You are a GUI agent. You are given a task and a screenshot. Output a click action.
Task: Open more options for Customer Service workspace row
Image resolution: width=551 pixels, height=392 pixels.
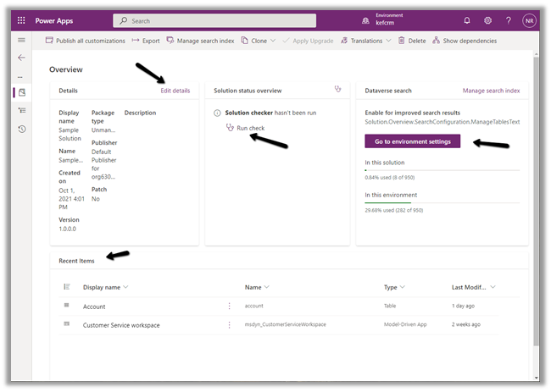click(x=229, y=325)
